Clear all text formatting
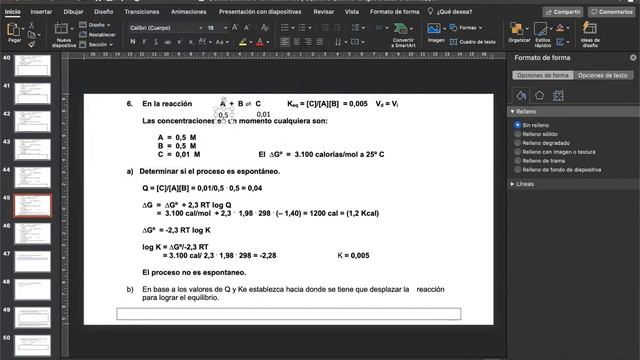640x360 pixels. pos(264,28)
